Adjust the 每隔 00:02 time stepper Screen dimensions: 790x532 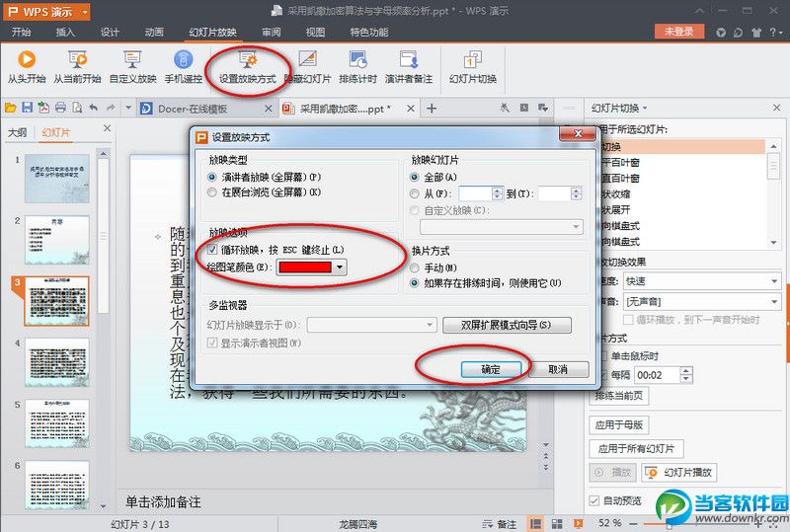[x=686, y=375]
